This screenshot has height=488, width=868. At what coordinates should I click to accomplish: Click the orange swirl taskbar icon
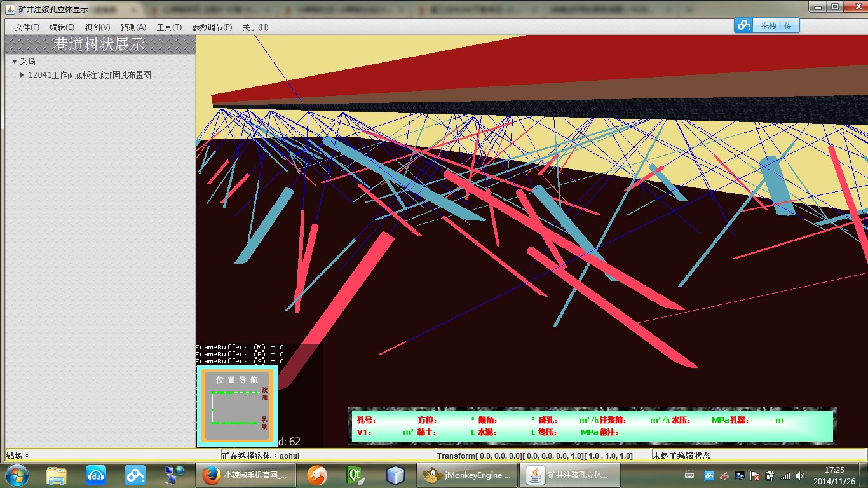[316, 475]
